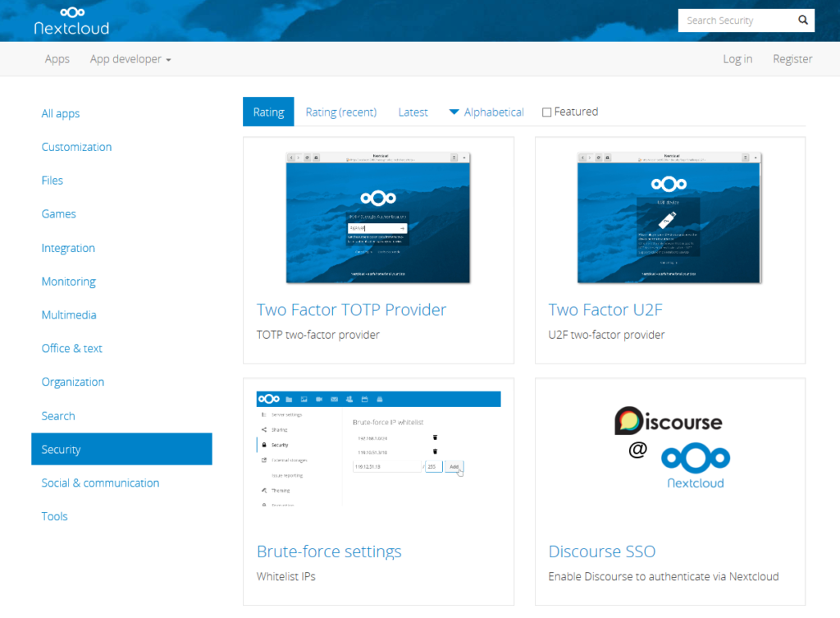Viewport: 840px width, 618px height.
Task: Click Enable Discourse to authenticate description
Action: tap(663, 577)
